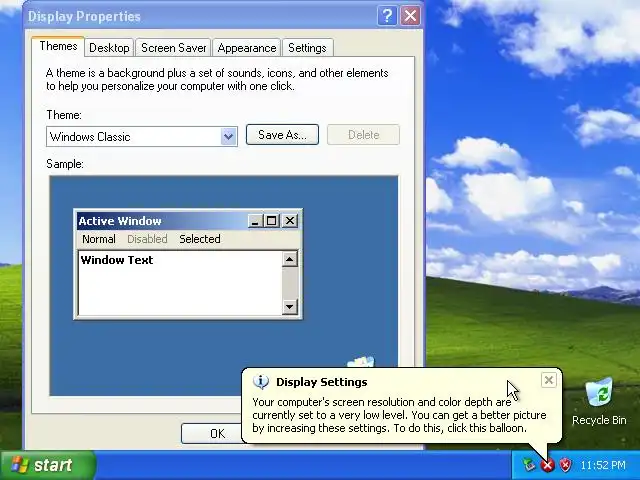Click the Display Properties title bar
Image resolution: width=640 pixels, height=480 pixels.
tap(200, 16)
